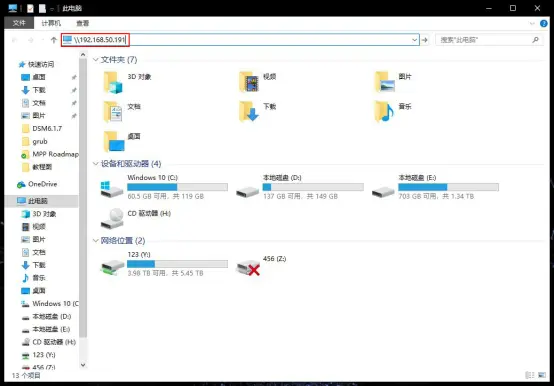Collapse the 设备和驱动器 (4) group
Image resolution: width=554 pixels, height=386 pixels.
[95, 164]
